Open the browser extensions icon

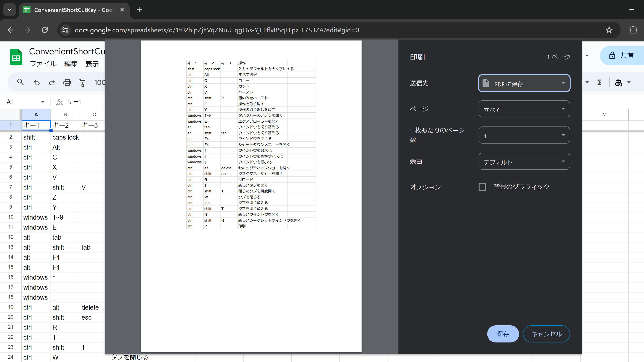633,30
